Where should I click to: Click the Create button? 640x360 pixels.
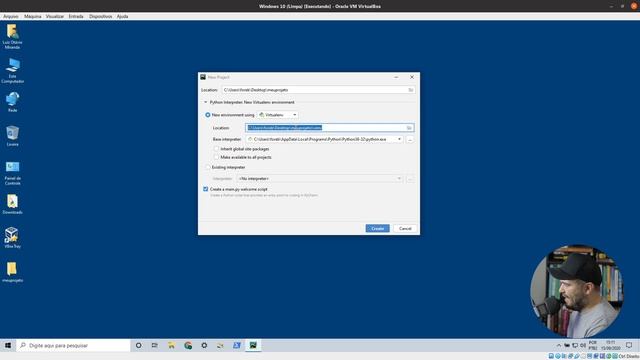pyautogui.click(x=378, y=229)
